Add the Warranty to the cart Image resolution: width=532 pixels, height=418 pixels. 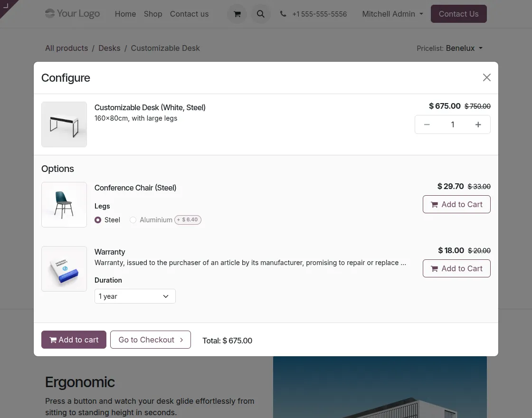456,268
